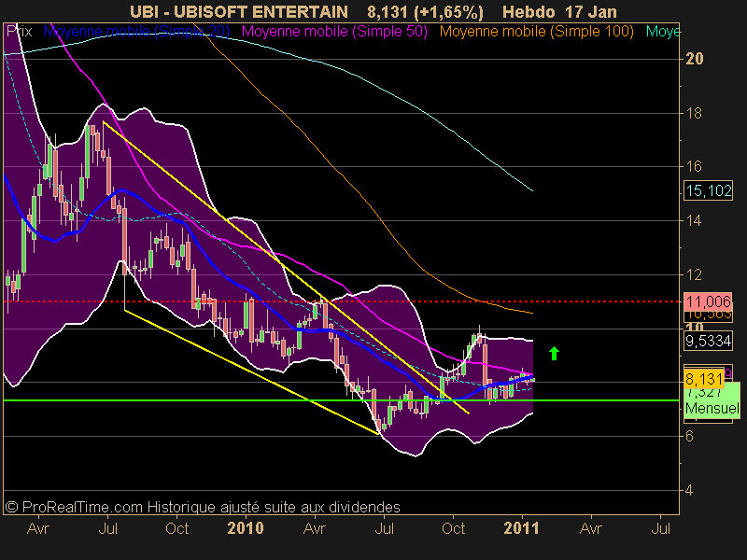
Task: Select the "Moyenne mobile (Simple 100)" legend entry
Action: (x=536, y=32)
